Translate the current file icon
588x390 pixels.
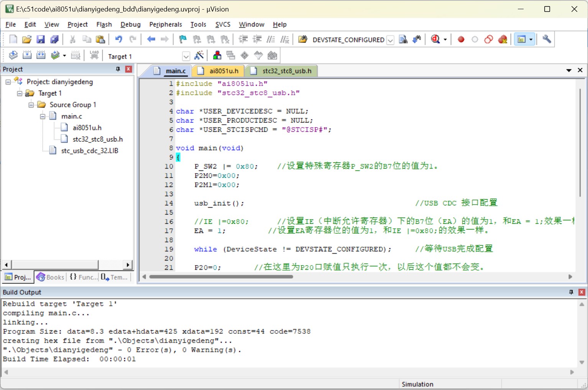click(x=13, y=55)
